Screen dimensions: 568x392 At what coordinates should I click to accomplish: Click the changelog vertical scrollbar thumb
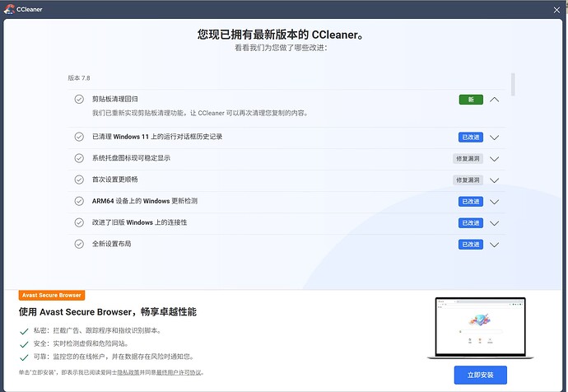click(x=513, y=85)
